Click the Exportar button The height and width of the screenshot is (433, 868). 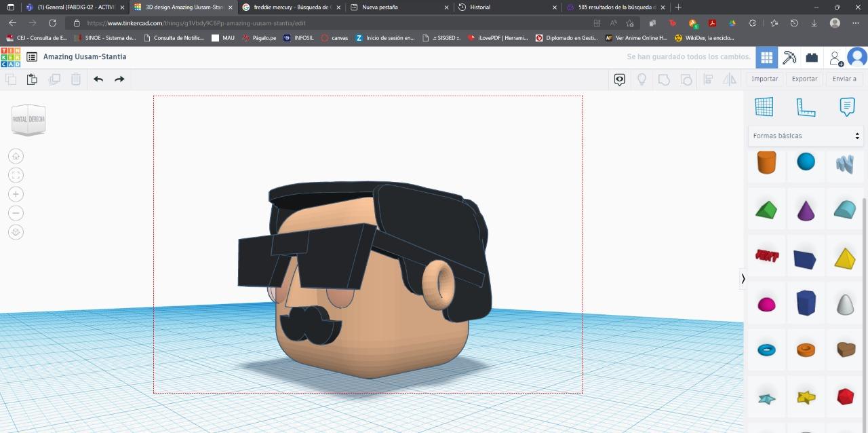804,79
